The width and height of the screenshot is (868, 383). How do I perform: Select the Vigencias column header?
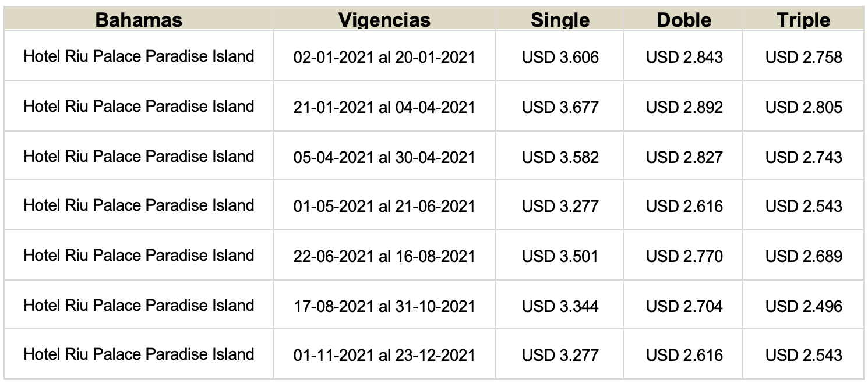click(384, 20)
